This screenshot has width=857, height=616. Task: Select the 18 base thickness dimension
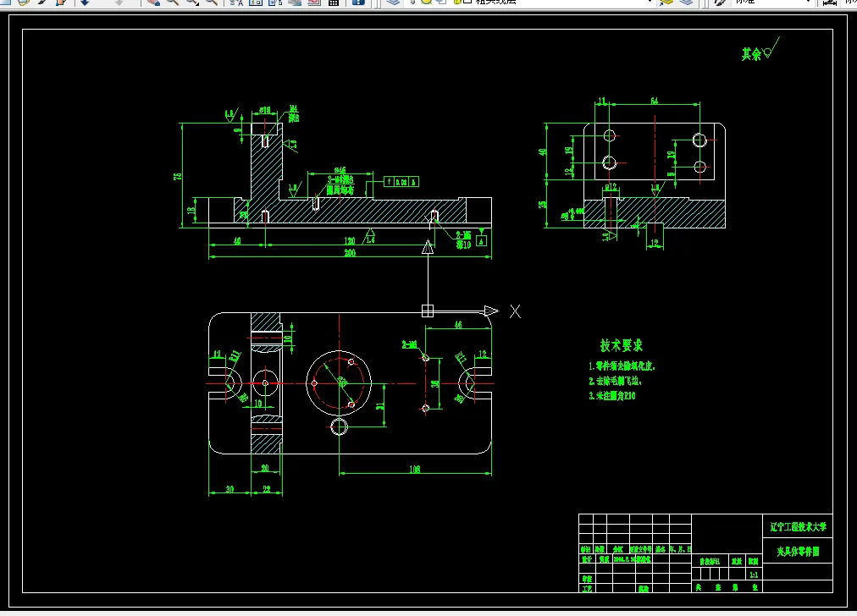(x=191, y=210)
